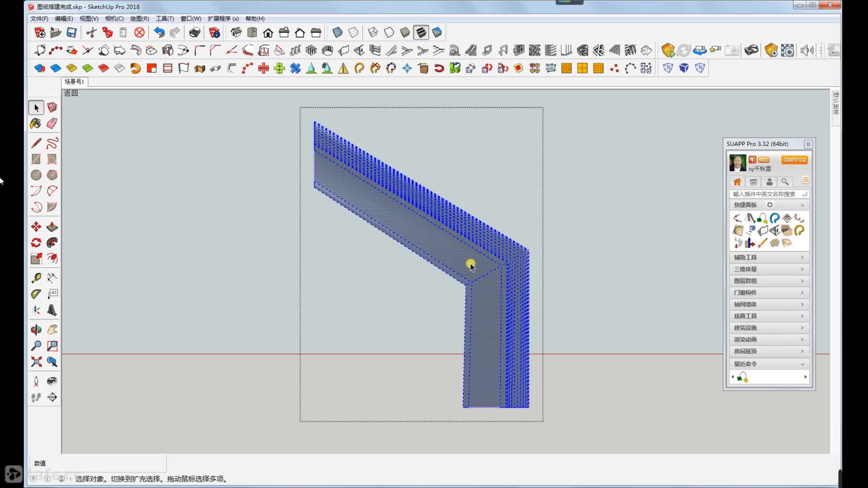Expand the 三维体量 section

point(769,269)
